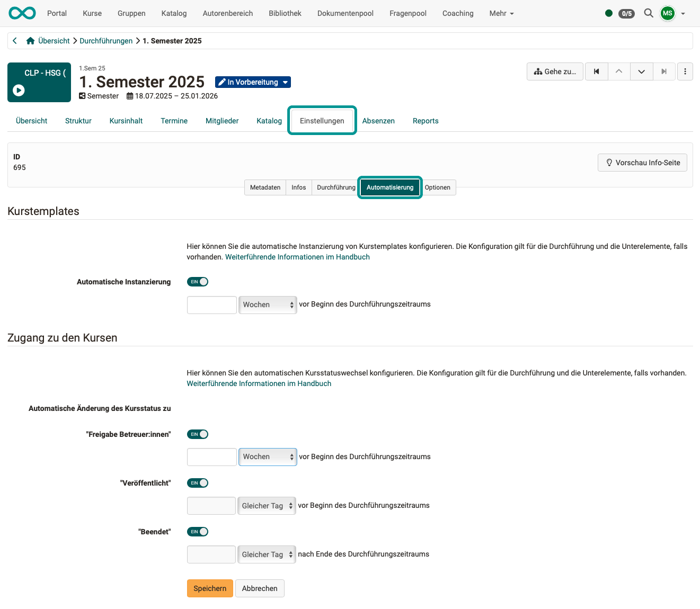Click the 0/5 progress indicator
700x609 pixels.
coord(626,13)
